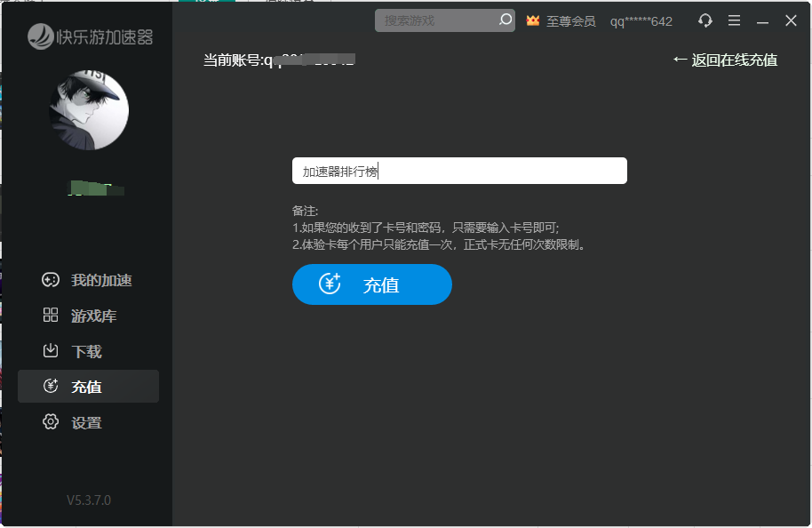
Task: Click 返回在线充值 link
Action: 725,60
